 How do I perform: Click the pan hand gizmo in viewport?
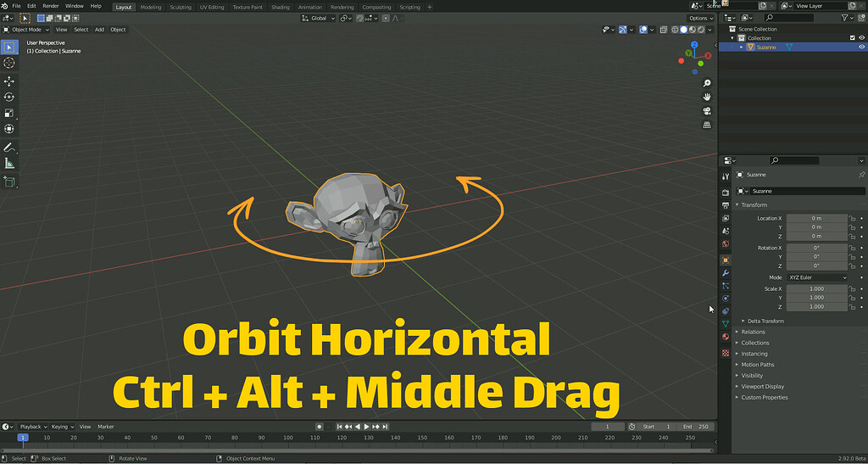[x=707, y=97]
